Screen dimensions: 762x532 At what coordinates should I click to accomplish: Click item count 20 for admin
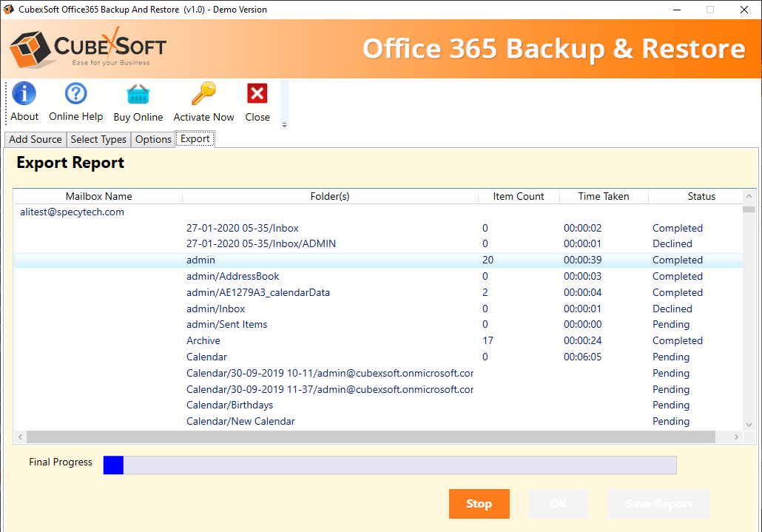coord(488,260)
